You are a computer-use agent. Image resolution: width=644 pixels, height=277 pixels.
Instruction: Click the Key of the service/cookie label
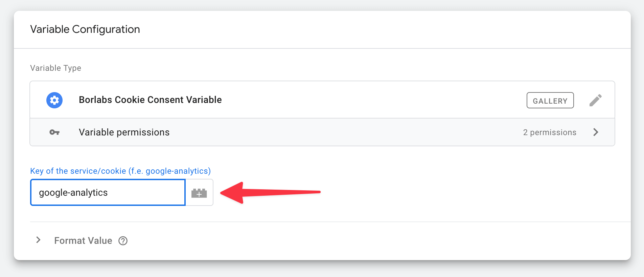(x=120, y=171)
